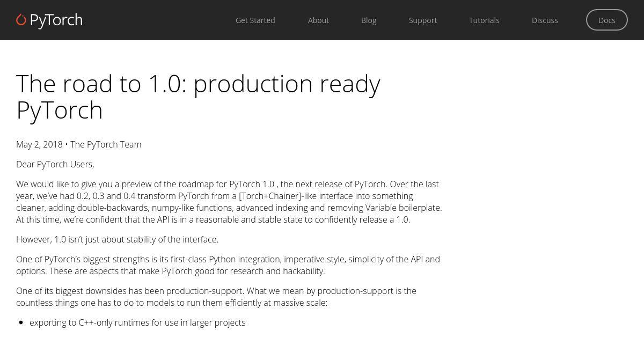Image resolution: width=644 pixels, height=338 pixels.
Task: Click the outlined Docs button
Action: (607, 20)
